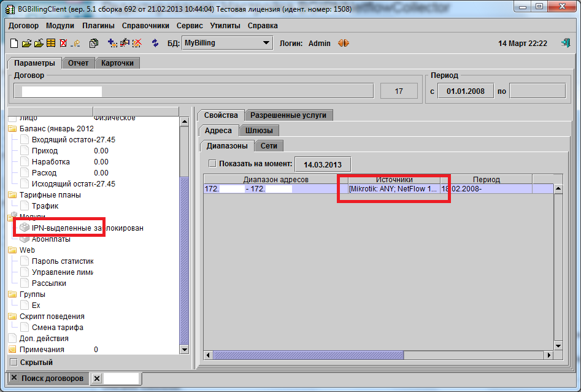Open the Справка menu

pos(263,26)
